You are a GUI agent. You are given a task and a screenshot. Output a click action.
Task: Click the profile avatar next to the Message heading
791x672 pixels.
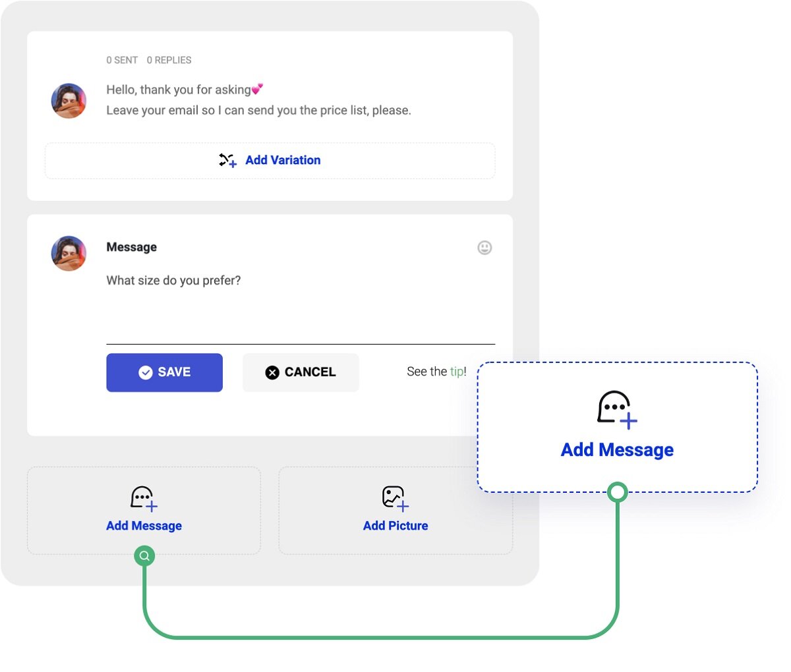69,254
